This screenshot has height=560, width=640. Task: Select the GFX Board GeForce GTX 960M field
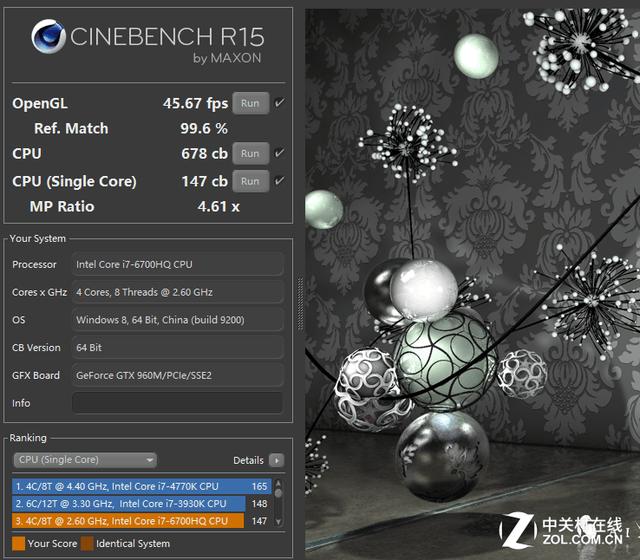pos(178,376)
